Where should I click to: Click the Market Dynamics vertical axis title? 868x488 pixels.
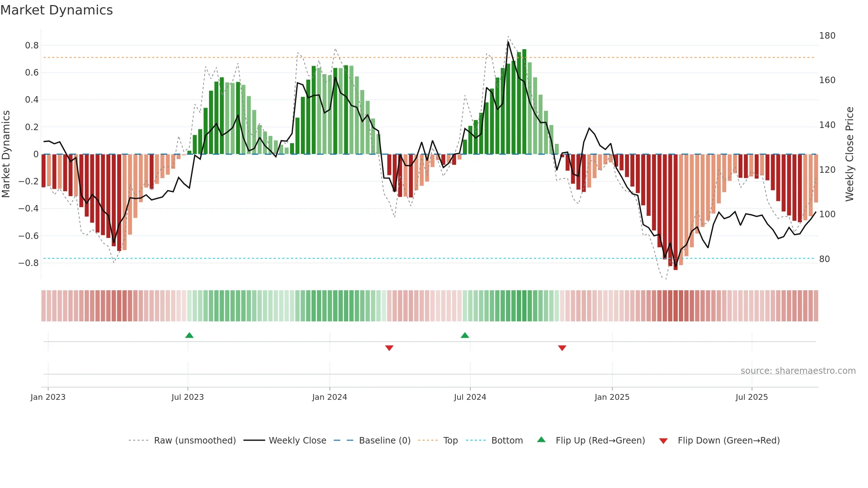pyautogui.click(x=6, y=154)
